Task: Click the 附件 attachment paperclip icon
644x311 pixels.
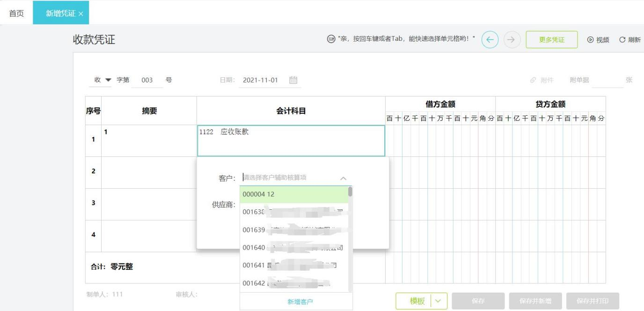Action: click(533, 80)
